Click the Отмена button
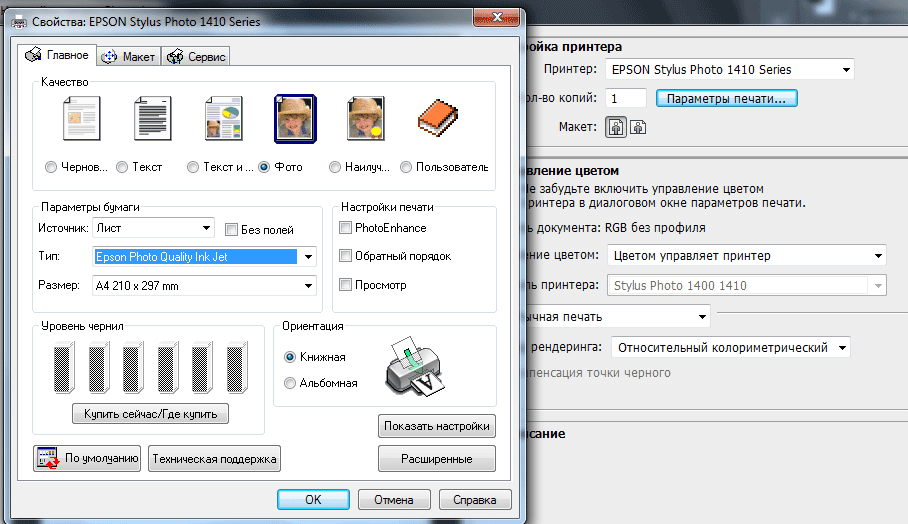The height and width of the screenshot is (524, 908). (x=394, y=500)
